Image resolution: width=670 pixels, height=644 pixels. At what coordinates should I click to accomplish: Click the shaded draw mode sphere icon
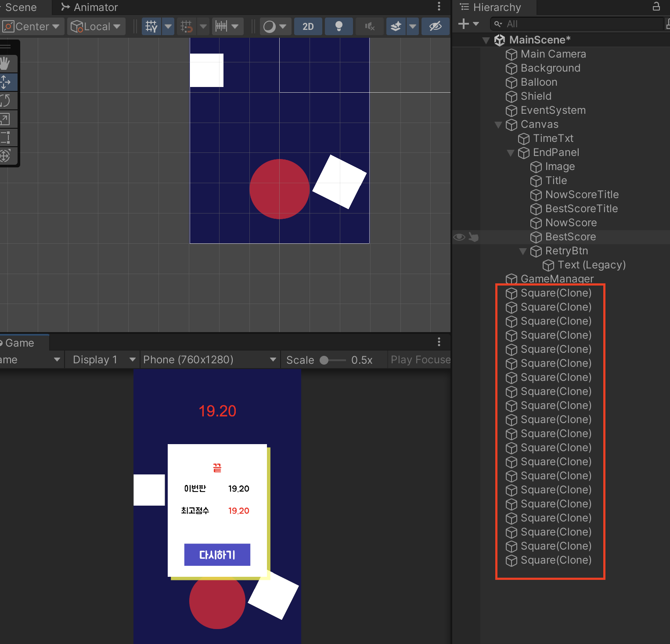click(x=270, y=26)
